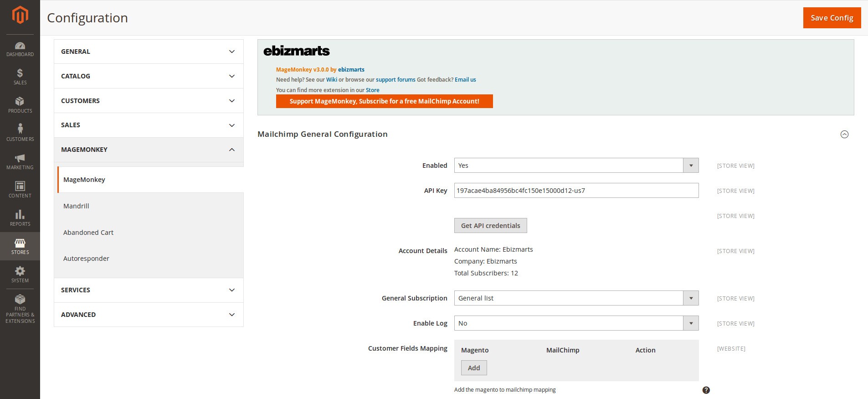Click the 'Total Subscribers: 12' text
The width and height of the screenshot is (868, 399).
point(486,273)
